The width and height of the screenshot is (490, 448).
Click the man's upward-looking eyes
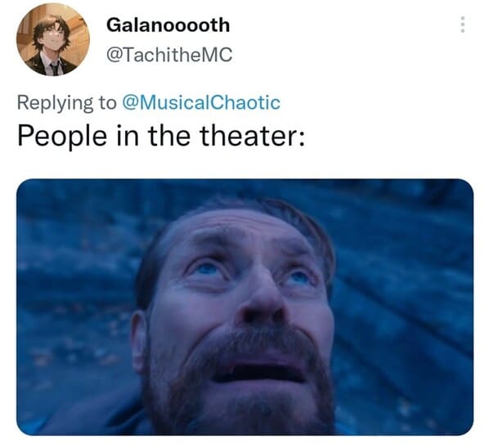point(250,272)
